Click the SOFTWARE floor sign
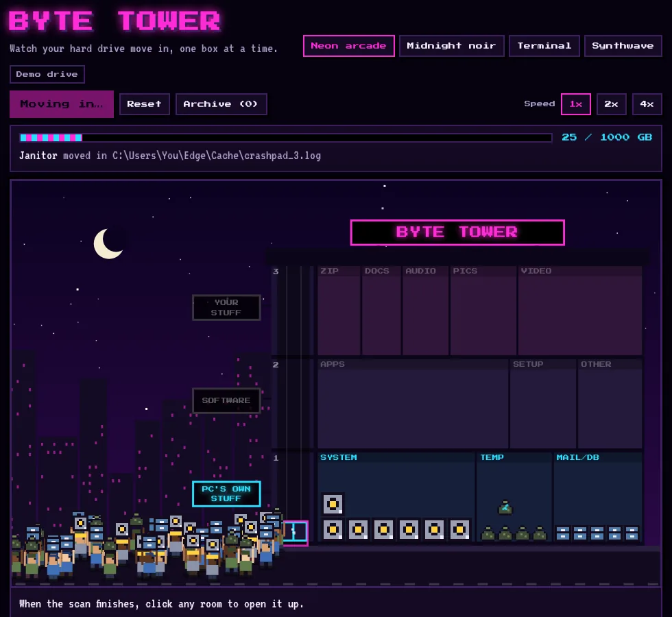Viewport: 672px width, 617px height. point(226,400)
